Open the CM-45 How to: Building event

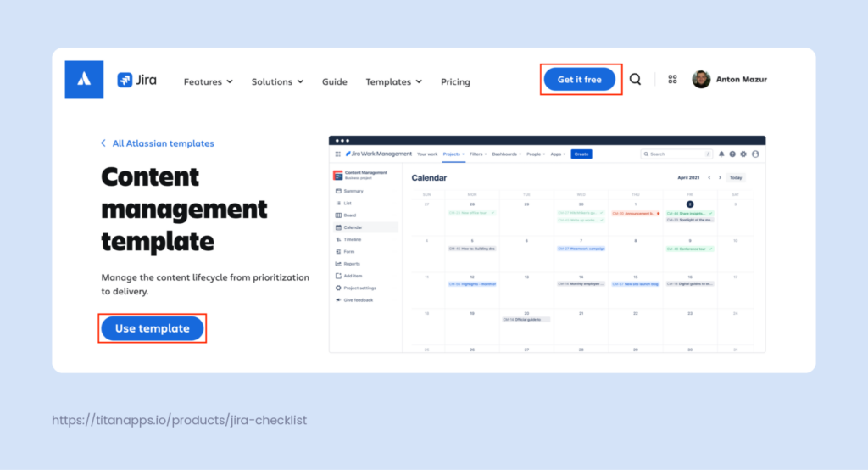[471, 249]
